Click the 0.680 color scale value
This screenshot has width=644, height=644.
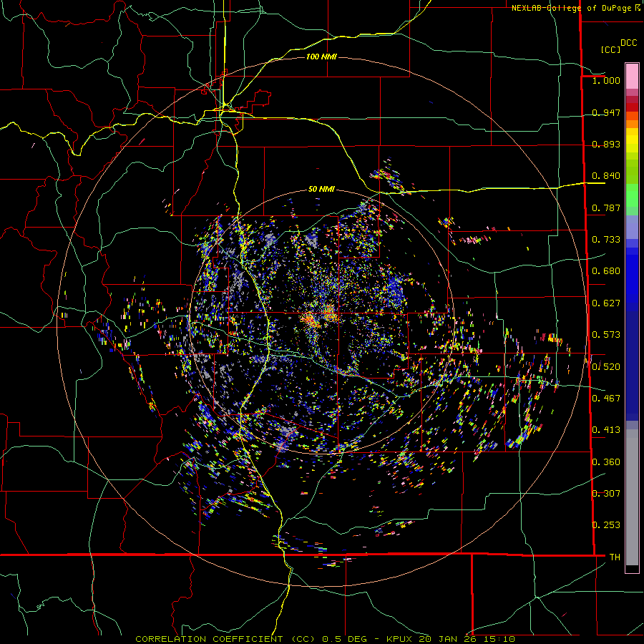click(x=606, y=271)
